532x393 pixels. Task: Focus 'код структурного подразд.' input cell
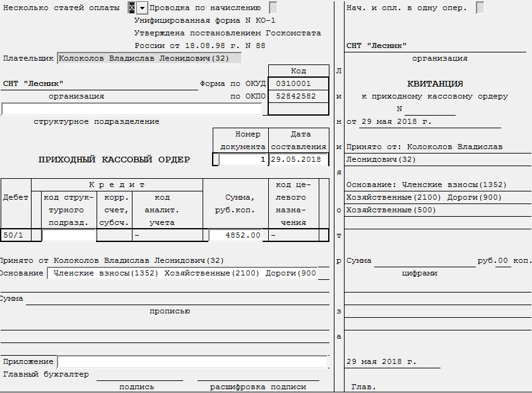coord(69,235)
